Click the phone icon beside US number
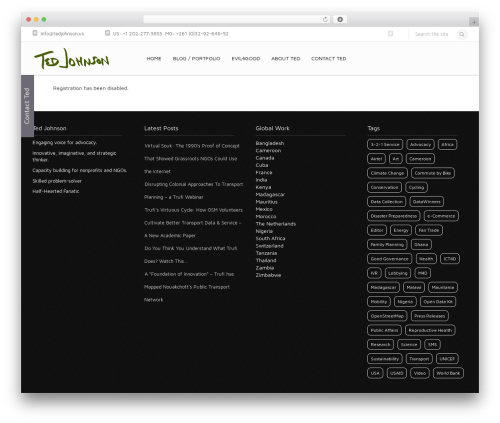The height and width of the screenshot is (423, 500). tap(107, 33)
